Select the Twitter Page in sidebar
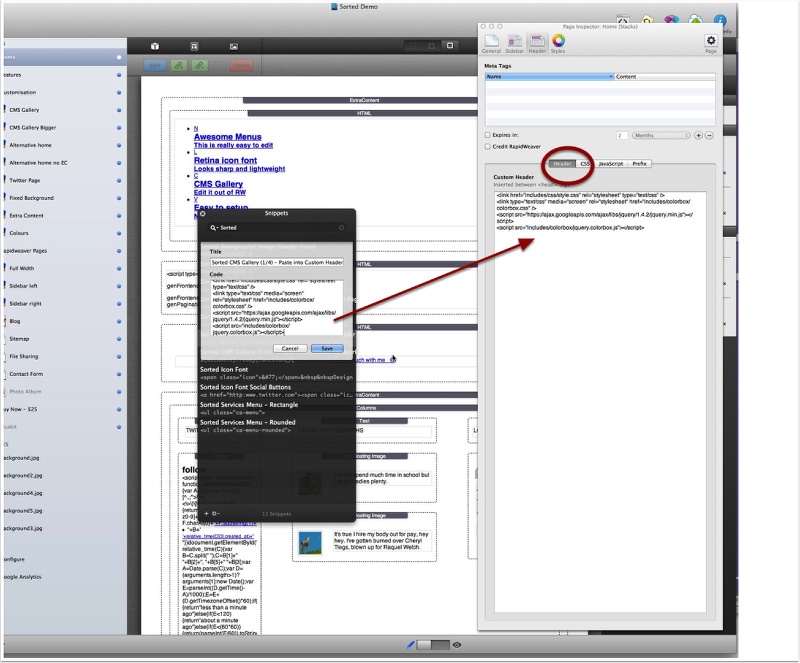 coord(24,180)
